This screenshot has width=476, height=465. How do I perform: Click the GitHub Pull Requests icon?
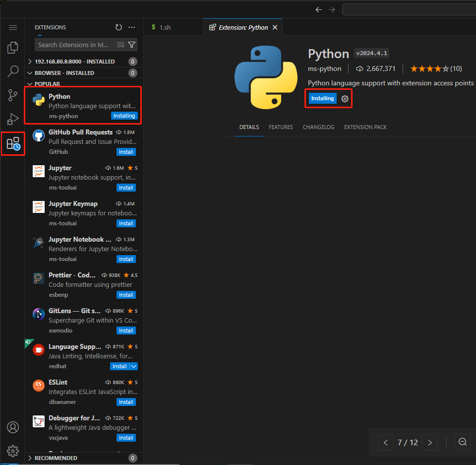39,135
